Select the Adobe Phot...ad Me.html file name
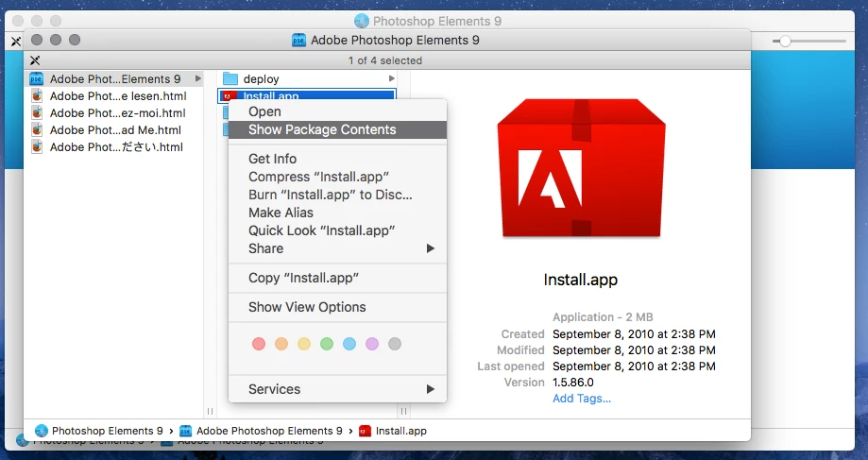 pyautogui.click(x=115, y=130)
